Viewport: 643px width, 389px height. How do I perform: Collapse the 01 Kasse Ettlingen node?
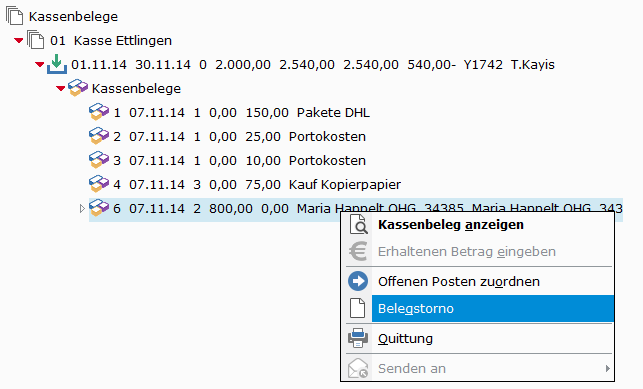click(x=18, y=41)
